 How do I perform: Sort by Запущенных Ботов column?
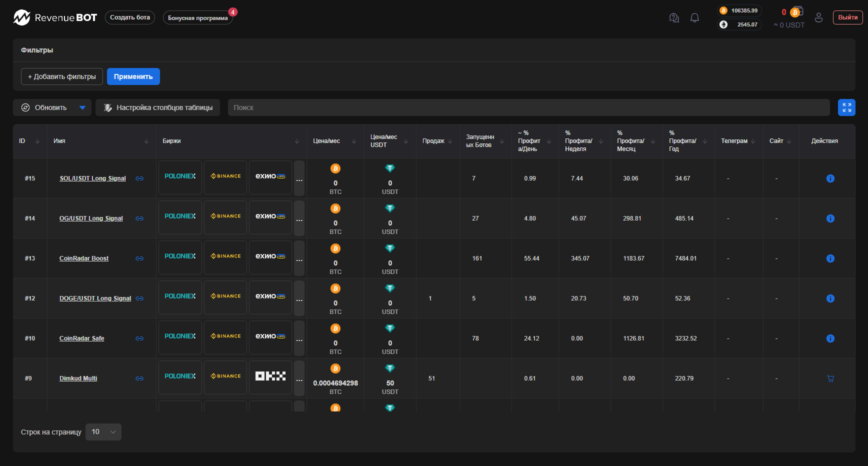502,141
